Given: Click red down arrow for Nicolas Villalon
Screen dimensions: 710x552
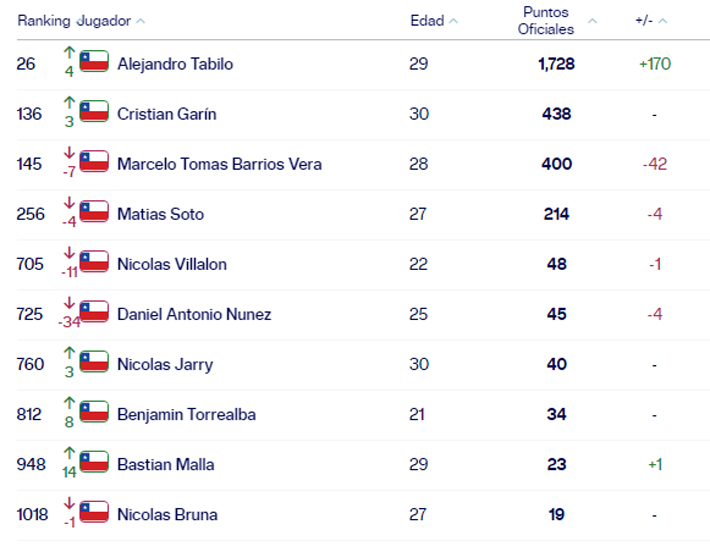Looking at the screenshot, I should pos(69,253).
